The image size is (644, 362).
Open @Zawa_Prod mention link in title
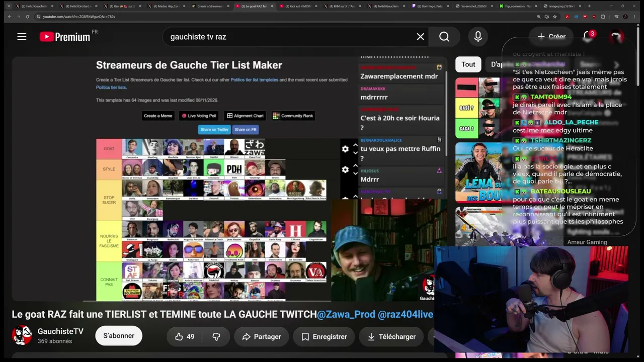point(346,314)
